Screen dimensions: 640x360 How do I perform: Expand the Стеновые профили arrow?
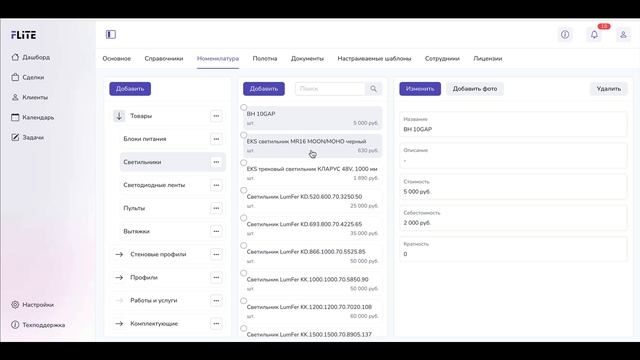coord(119,254)
